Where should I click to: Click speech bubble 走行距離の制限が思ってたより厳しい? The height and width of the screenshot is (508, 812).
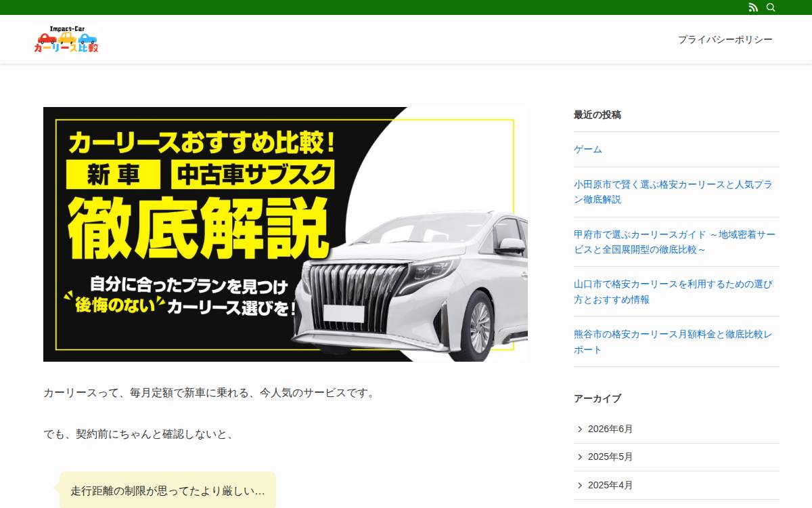pyautogui.click(x=168, y=490)
